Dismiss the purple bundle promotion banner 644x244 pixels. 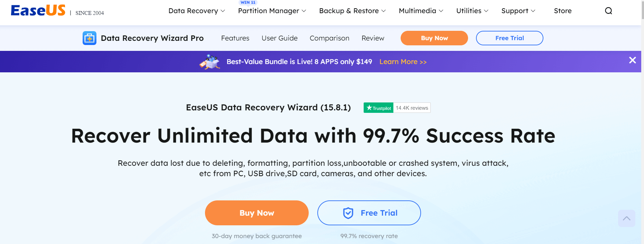632,60
